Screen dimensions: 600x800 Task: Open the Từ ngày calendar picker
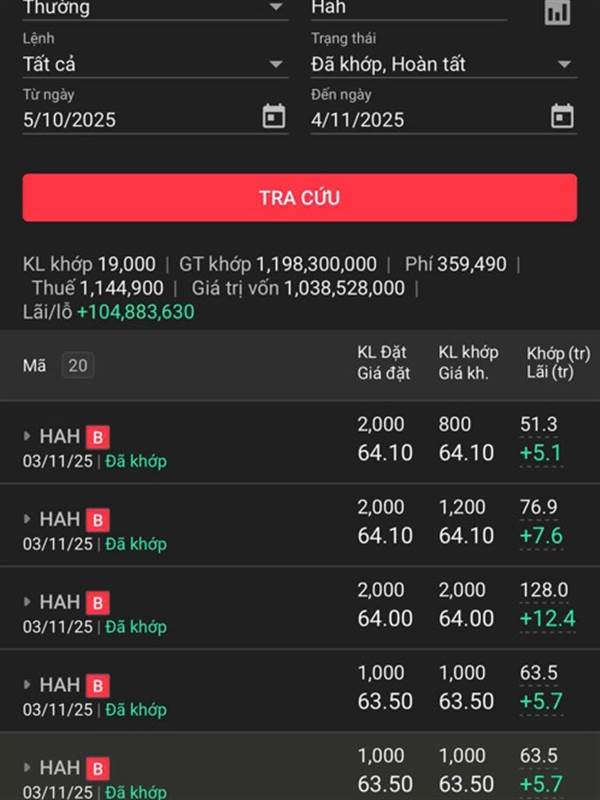273,117
